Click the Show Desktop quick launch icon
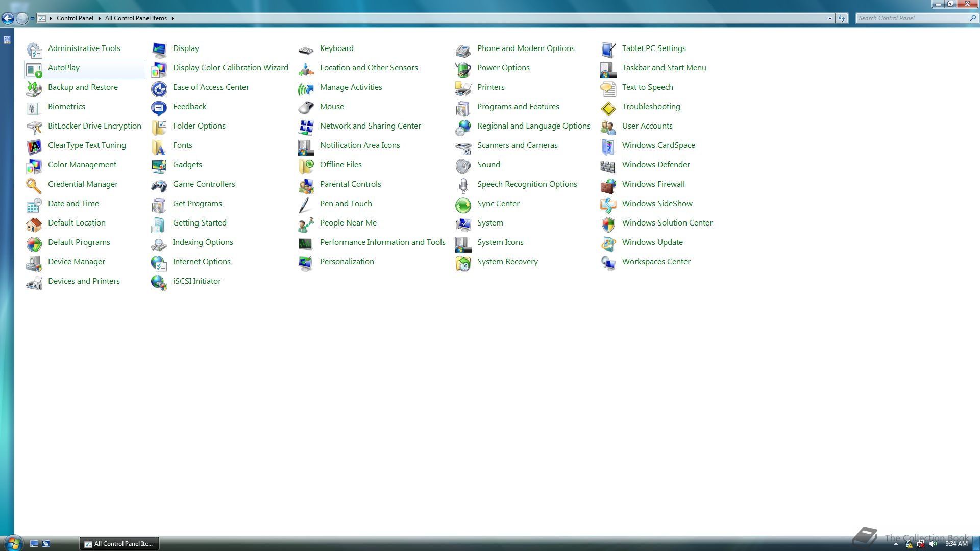980x551 pixels. click(34, 544)
